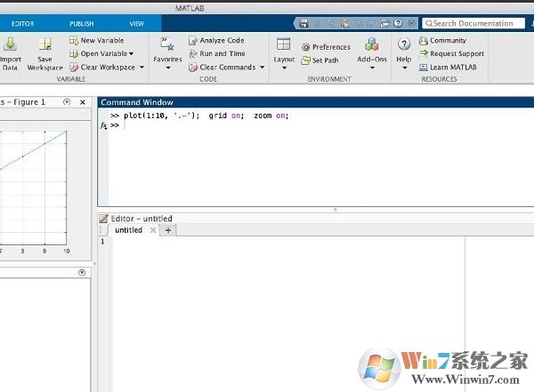Click Command Window title bar
Image resolution: width=534 pixels, height=392 pixels.
pyautogui.click(x=316, y=102)
